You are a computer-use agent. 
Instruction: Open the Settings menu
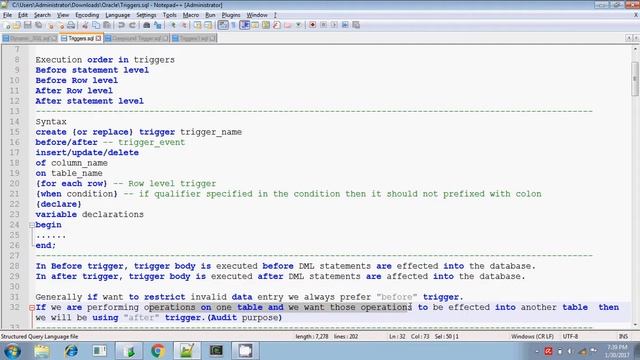pos(146,15)
